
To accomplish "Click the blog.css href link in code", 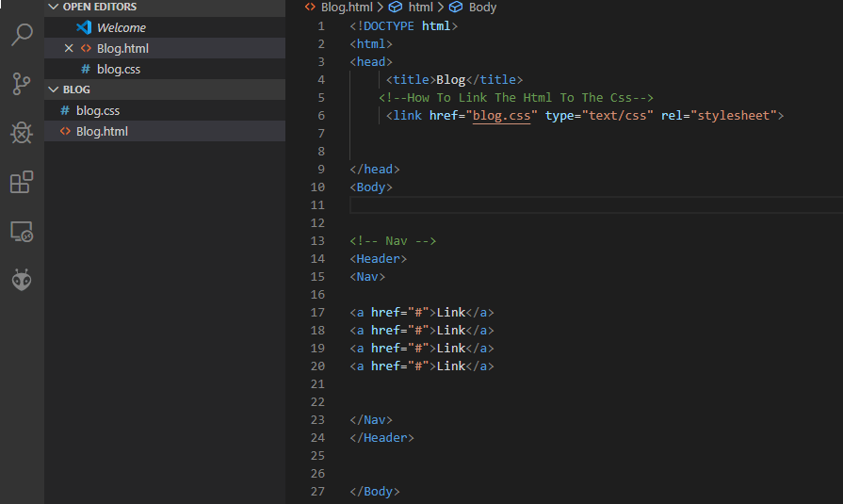I will point(500,116).
